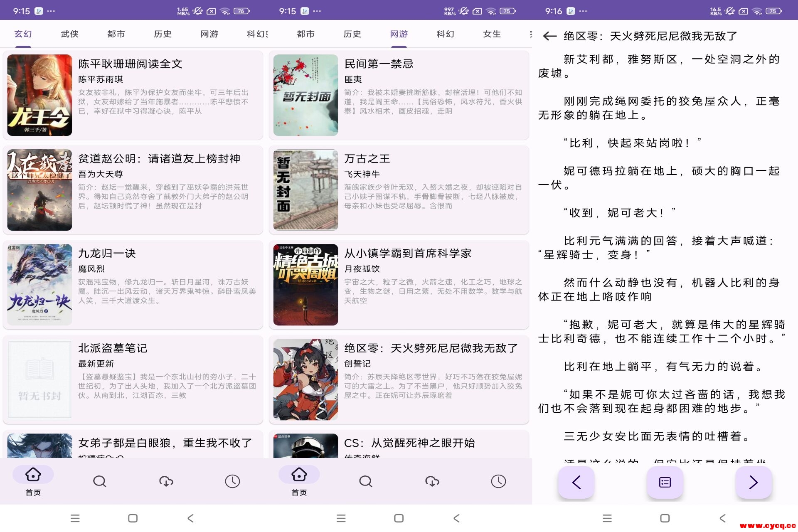Open history clock icon in middle bottom bar

click(x=498, y=481)
